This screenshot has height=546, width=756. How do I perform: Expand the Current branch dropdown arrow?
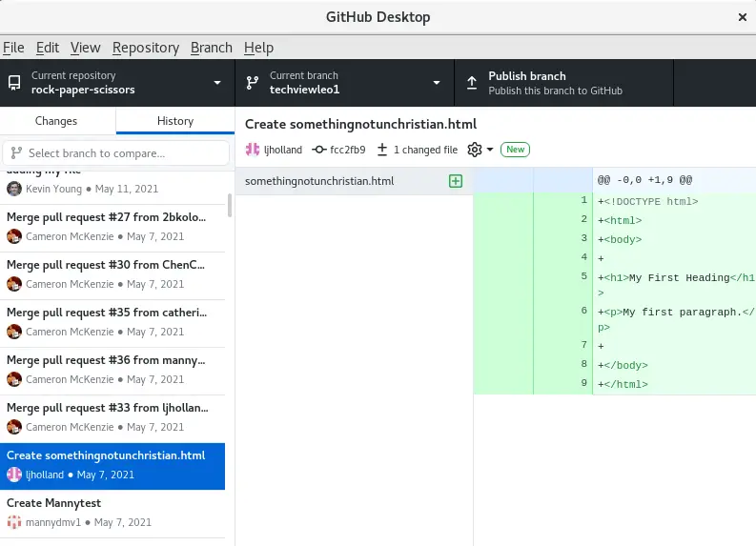437,83
